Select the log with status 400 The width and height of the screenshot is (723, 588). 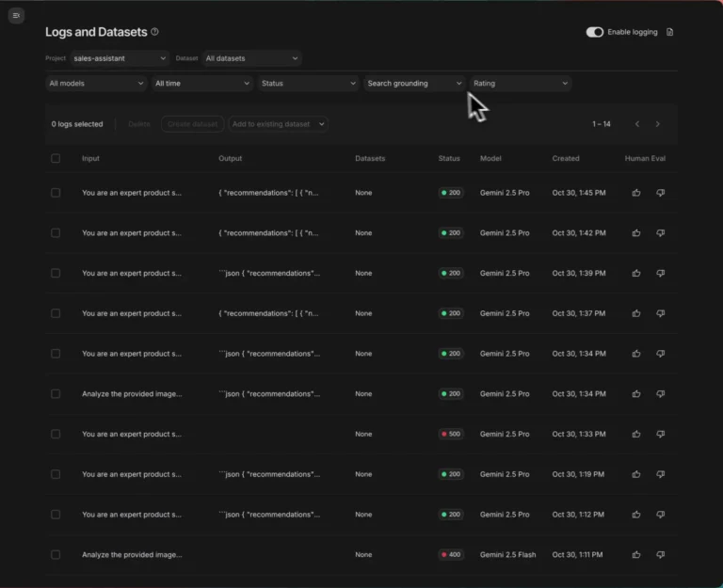56,555
